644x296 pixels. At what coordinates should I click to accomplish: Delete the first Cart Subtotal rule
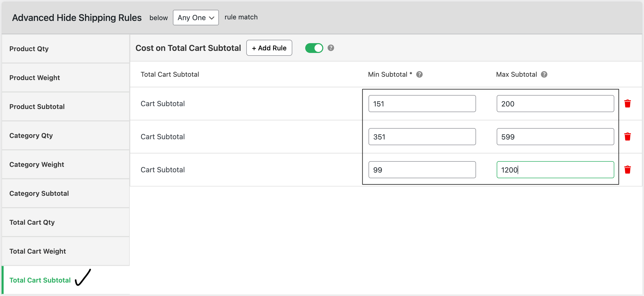(x=628, y=103)
